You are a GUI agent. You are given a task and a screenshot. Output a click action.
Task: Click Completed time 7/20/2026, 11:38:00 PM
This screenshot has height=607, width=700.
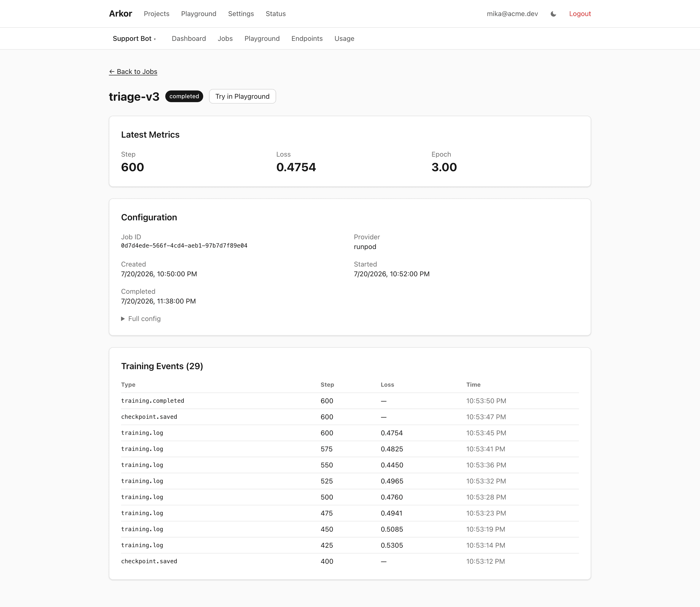coord(158,301)
